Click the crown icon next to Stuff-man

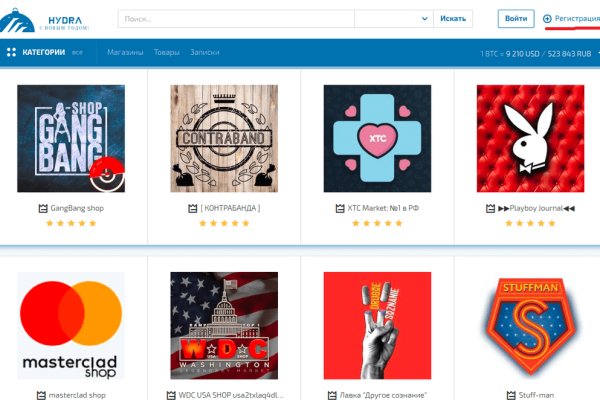pyautogui.click(x=511, y=395)
